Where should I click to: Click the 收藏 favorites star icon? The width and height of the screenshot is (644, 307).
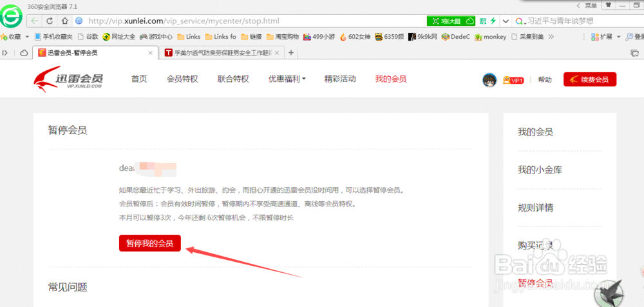[4, 37]
